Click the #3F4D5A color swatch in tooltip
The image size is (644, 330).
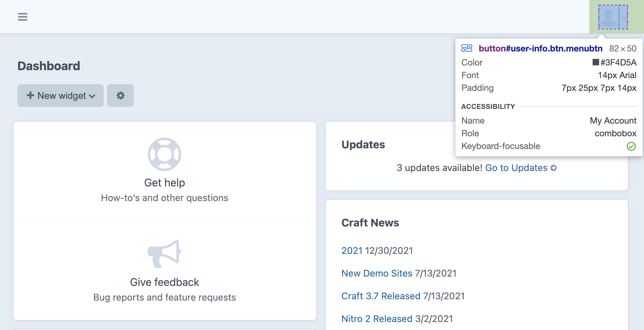coord(596,62)
